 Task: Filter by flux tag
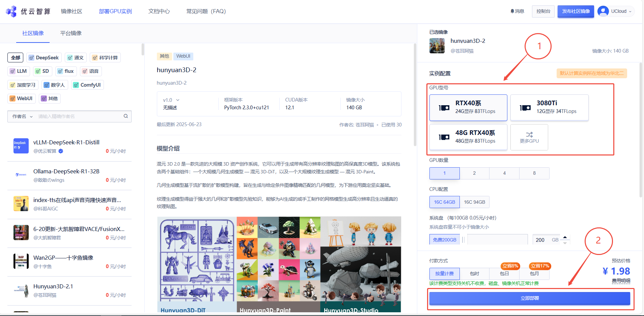coord(66,71)
